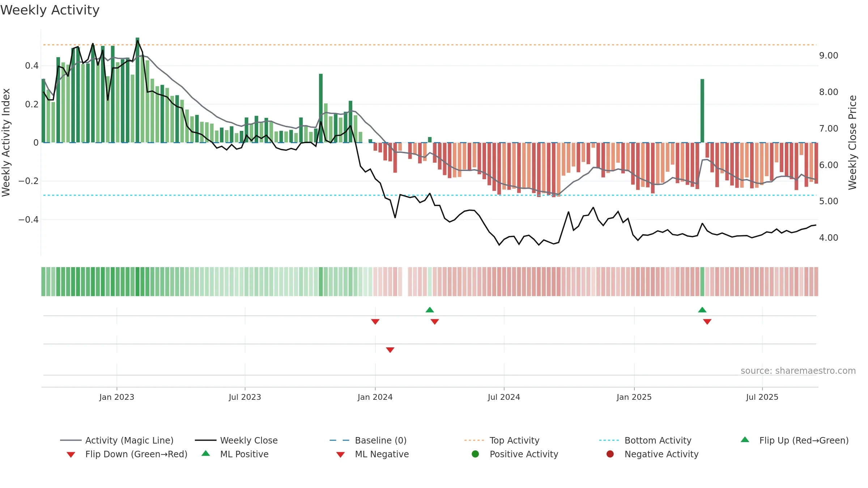Click the Weekly Activity chart title
The height and width of the screenshot is (488, 868).
pos(50,10)
